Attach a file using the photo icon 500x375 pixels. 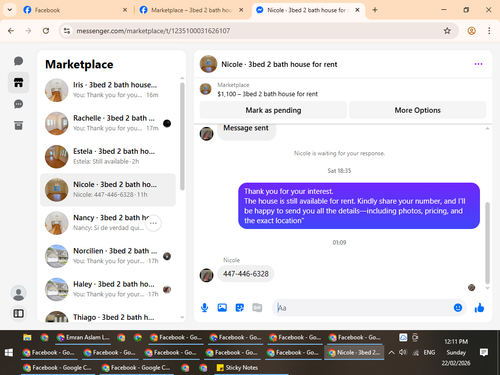tap(222, 308)
